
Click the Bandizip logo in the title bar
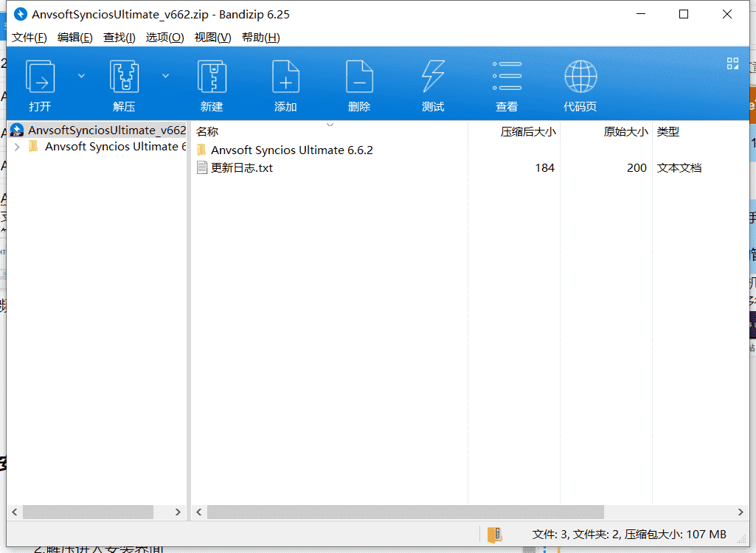tap(20, 15)
